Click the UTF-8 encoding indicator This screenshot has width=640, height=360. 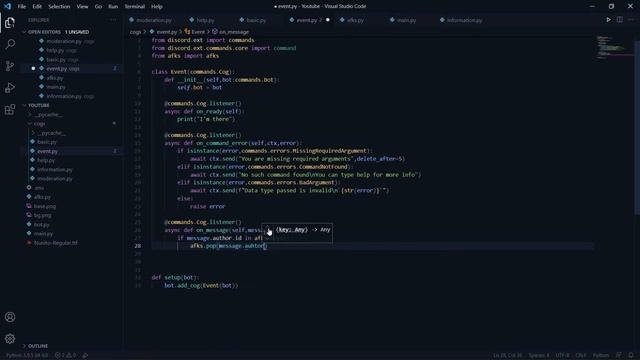(x=562, y=356)
